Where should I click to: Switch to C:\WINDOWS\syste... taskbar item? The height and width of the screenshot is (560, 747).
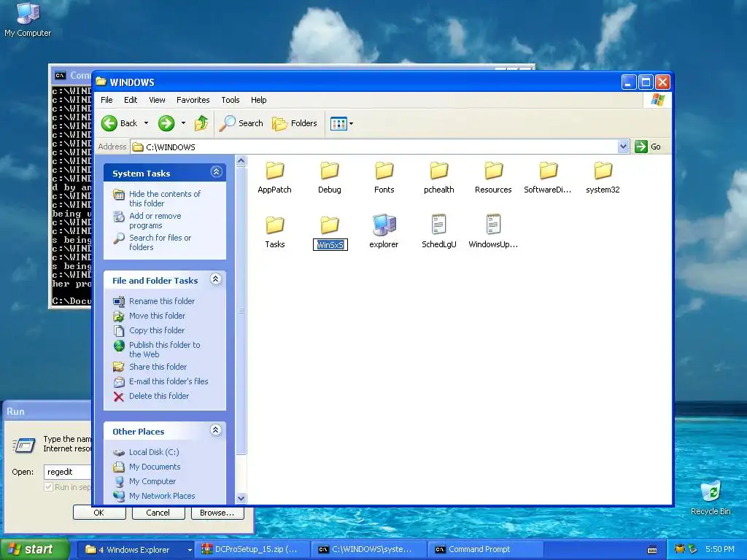pos(369,550)
